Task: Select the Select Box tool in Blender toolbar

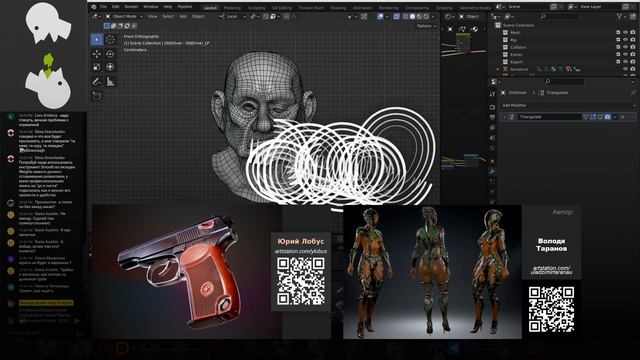Action: pos(97,40)
